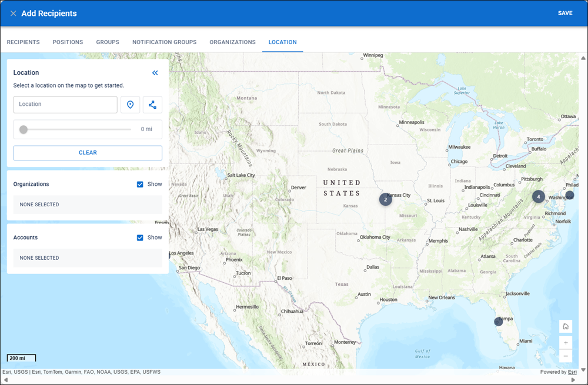Click the Dallas label on map
588x385 pixels.
pos(373,267)
